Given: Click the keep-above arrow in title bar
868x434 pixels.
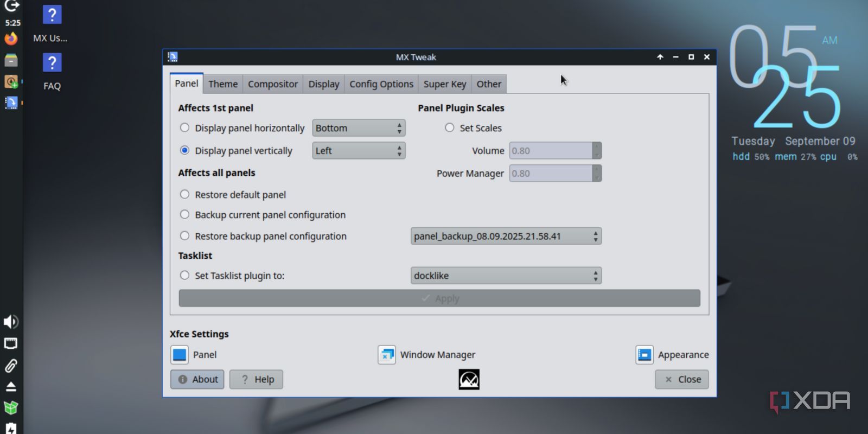Looking at the screenshot, I should coord(660,57).
